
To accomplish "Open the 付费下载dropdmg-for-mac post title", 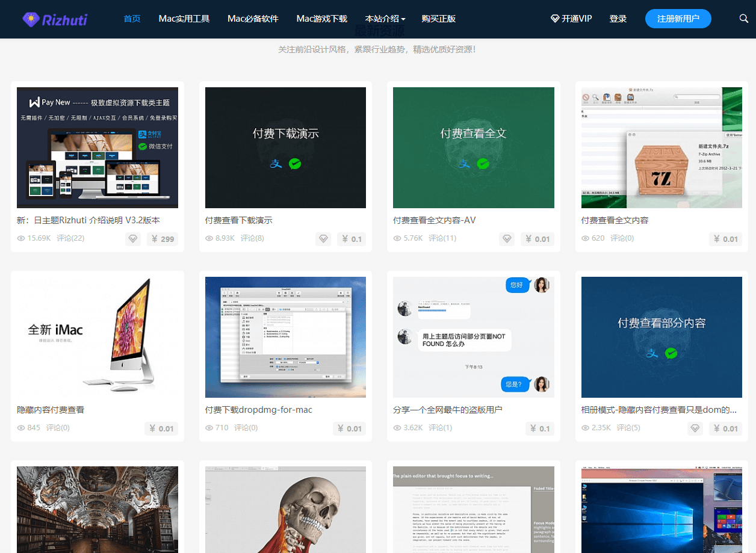I will 259,410.
